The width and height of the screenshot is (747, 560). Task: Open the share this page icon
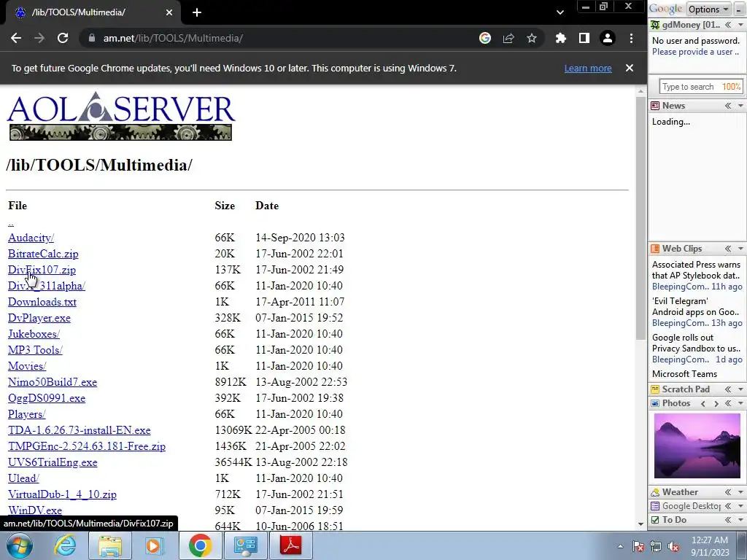pyautogui.click(x=508, y=38)
